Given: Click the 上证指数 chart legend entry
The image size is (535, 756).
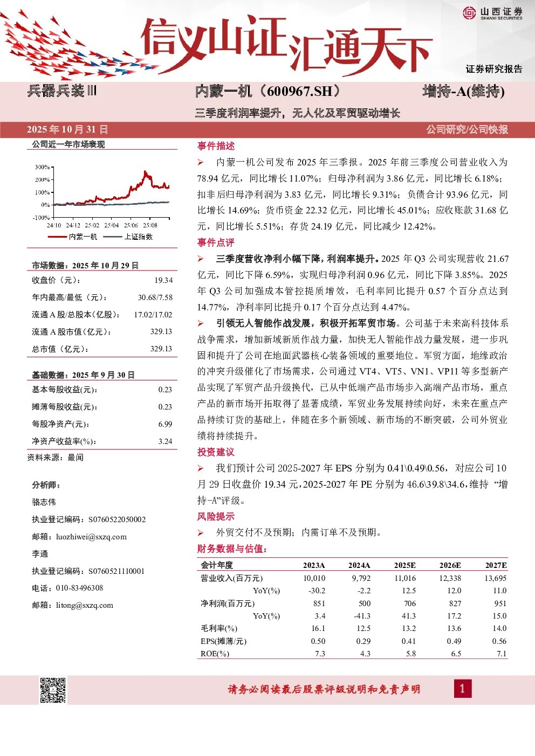Looking at the screenshot, I should coord(128,237).
